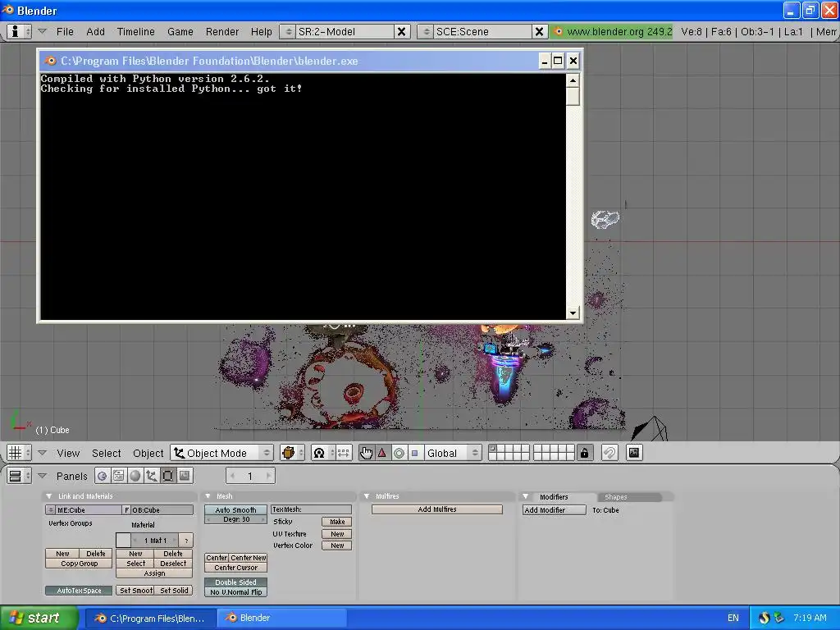This screenshot has height=630, width=840.
Task: Select the draw type cube icon
Action: pyautogui.click(x=291, y=453)
